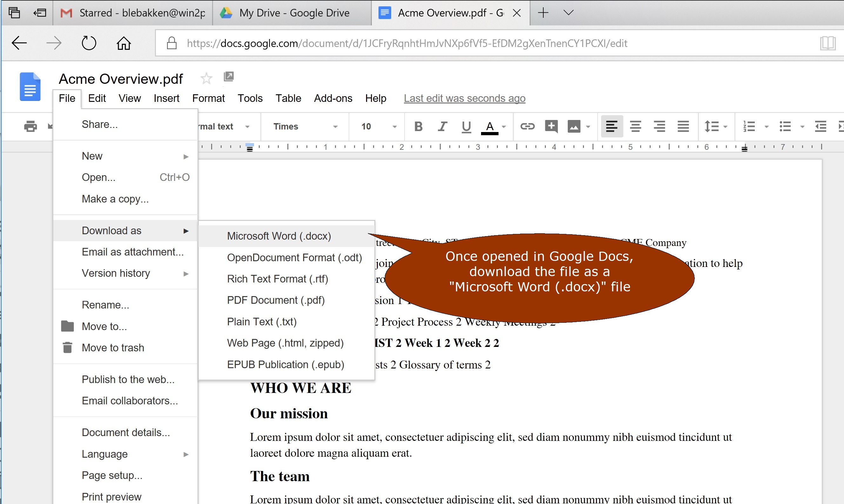Click the set tabs aside icon
The image size is (844, 504).
40,13
